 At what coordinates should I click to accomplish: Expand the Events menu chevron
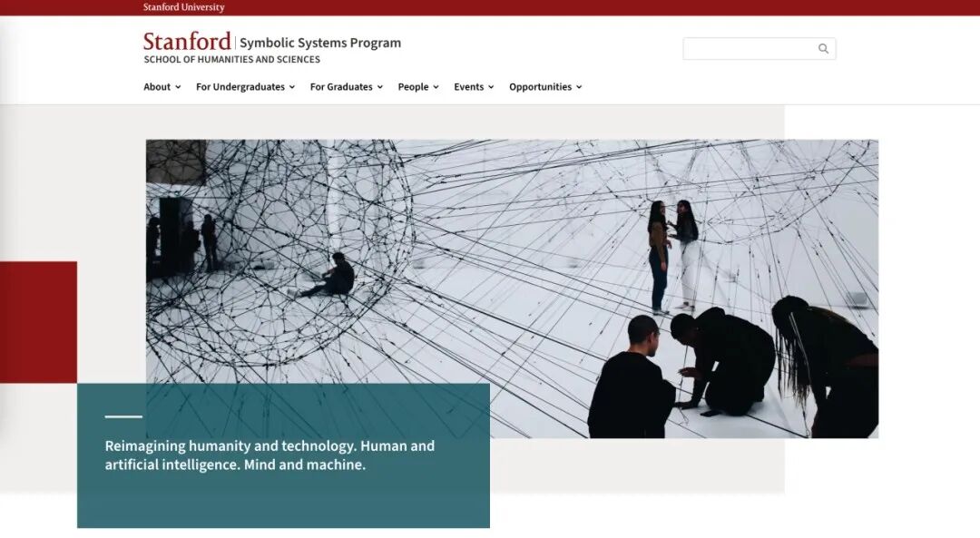pyautogui.click(x=491, y=87)
